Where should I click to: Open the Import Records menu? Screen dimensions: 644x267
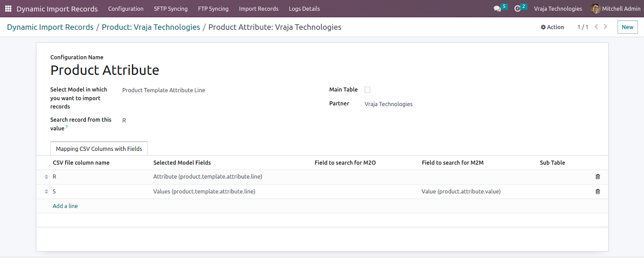(258, 8)
